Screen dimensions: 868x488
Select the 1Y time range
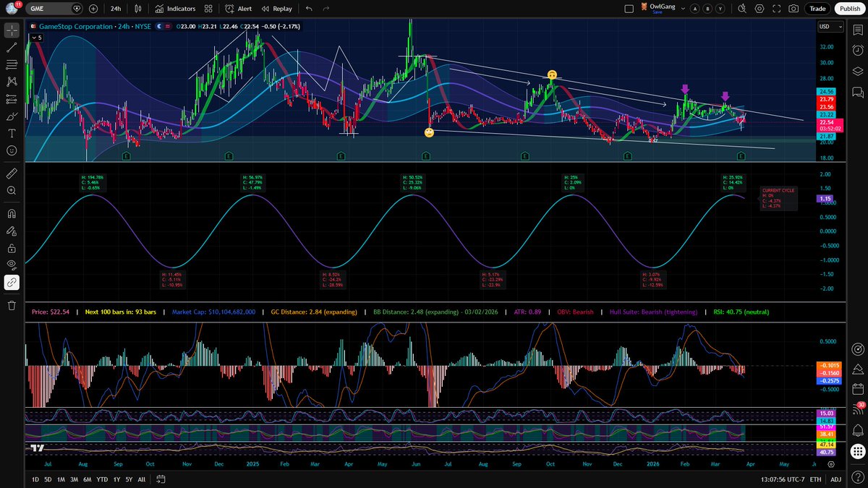116,479
